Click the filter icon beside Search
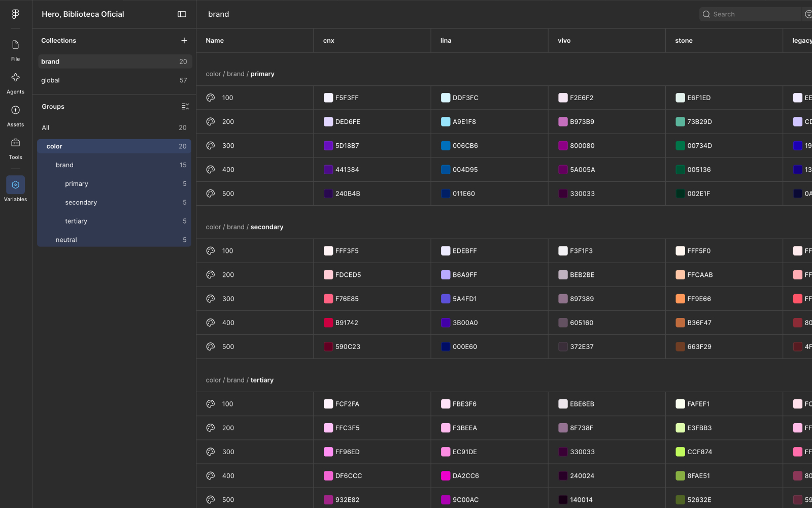Viewport: 812px width, 508px height. 808,14
